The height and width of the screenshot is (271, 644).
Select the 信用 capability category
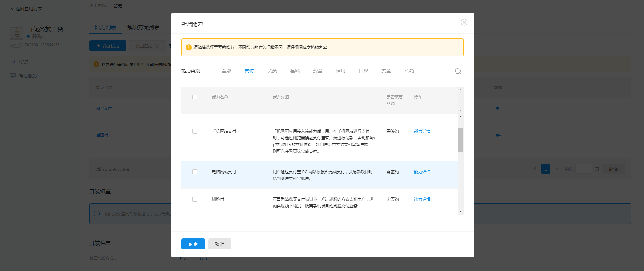[x=341, y=71]
